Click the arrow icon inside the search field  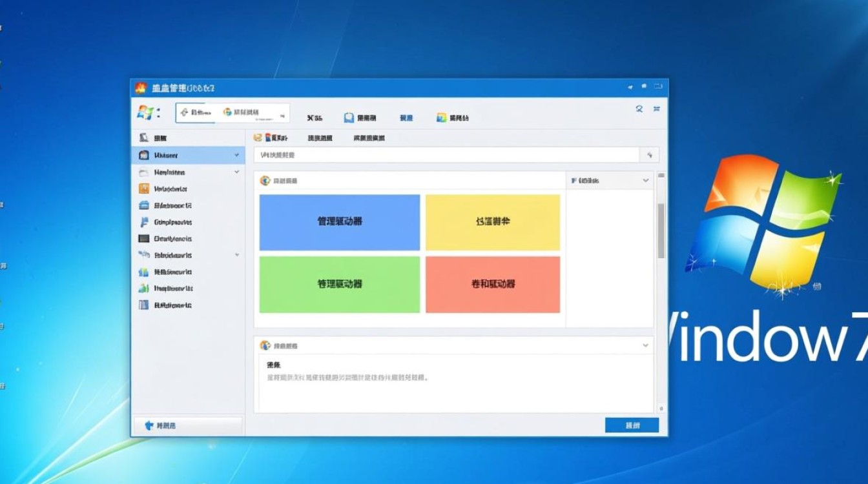tap(650, 155)
